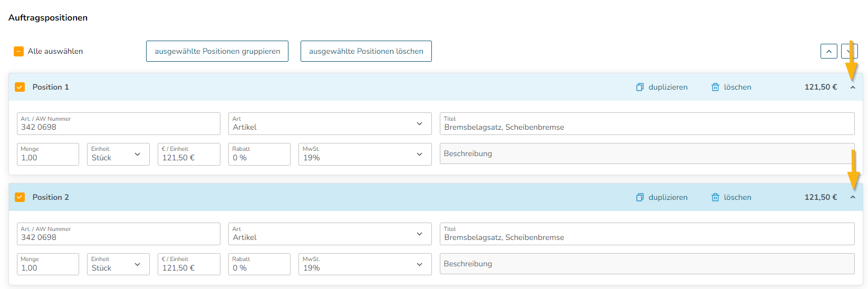868x289 pixels.
Task: Collapse Position 1 with its chevron
Action: point(853,88)
